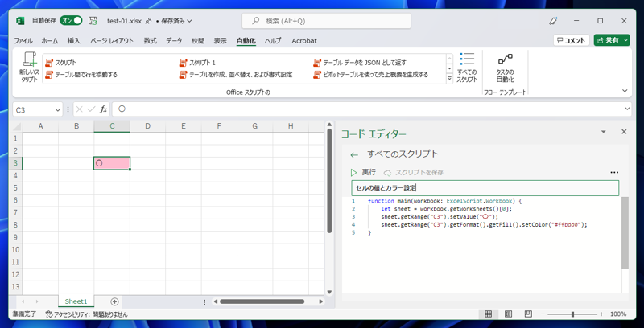The width and height of the screenshot is (644, 328).
Task: Open the ページ レイアウト tab
Action: (112, 40)
